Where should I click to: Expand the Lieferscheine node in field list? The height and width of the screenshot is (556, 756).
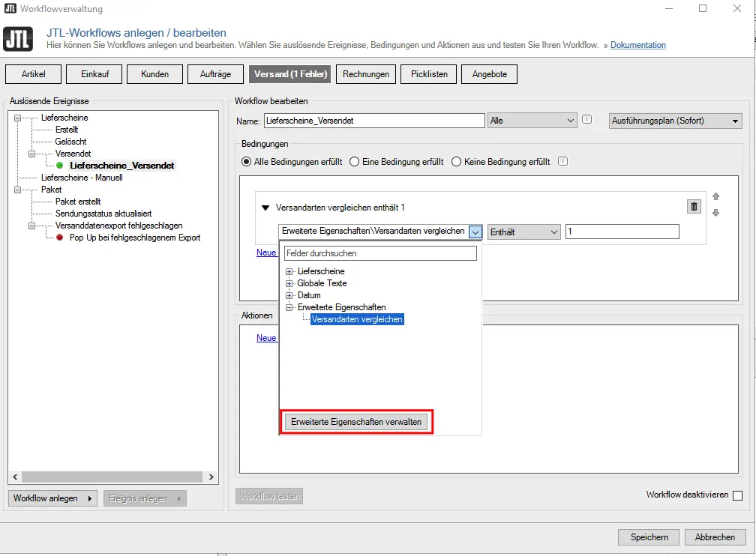pos(289,272)
